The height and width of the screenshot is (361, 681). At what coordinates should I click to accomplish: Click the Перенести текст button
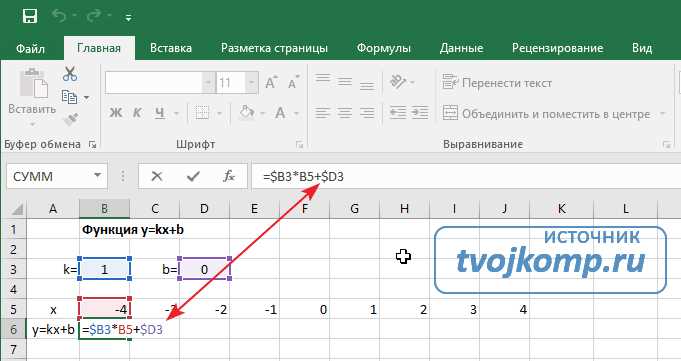(497, 83)
